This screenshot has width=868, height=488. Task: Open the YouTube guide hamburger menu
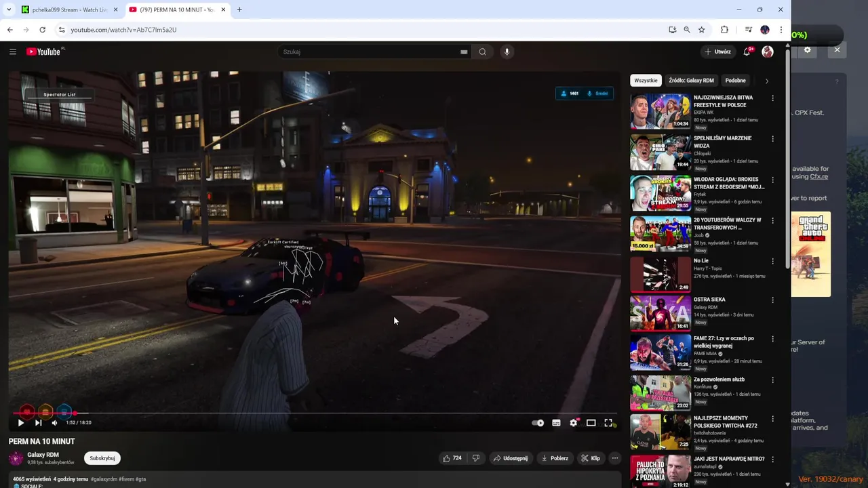[13, 52]
